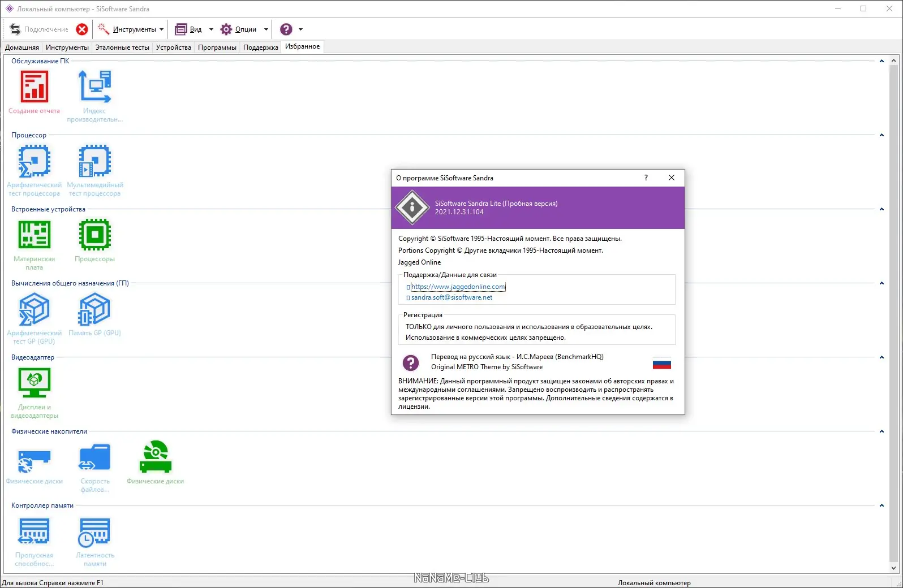Click the purple question icon in About dialog

coord(411,362)
